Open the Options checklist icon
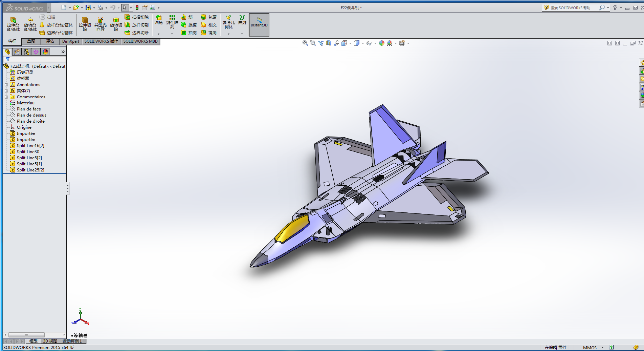 pyautogui.click(x=153, y=7)
